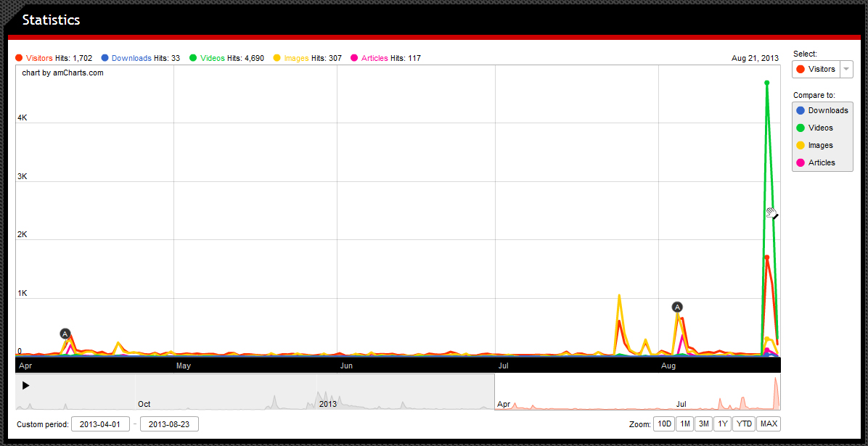
Task: Edit the end date field 2013-08-23
Action: pos(169,424)
